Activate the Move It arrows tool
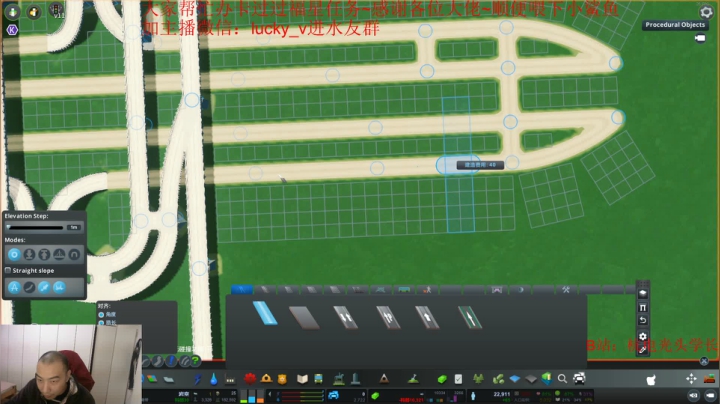This screenshot has height=404, width=720. 691,379
